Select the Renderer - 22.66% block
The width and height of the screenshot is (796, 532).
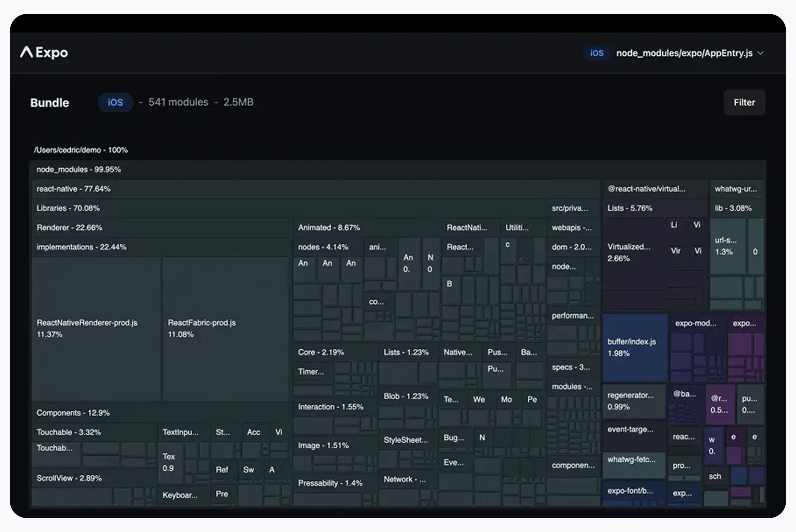point(161,227)
